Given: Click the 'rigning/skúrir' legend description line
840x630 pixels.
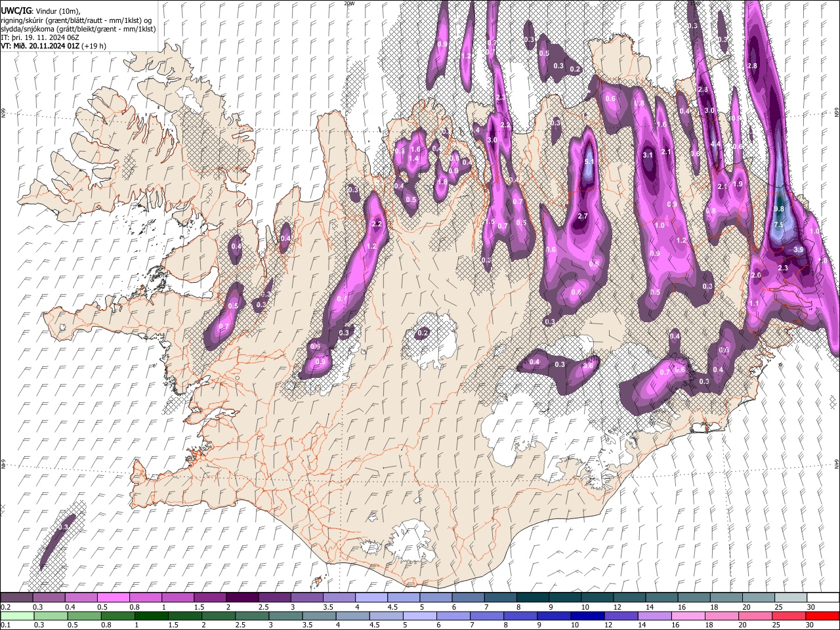Looking at the screenshot, I should point(76,20).
